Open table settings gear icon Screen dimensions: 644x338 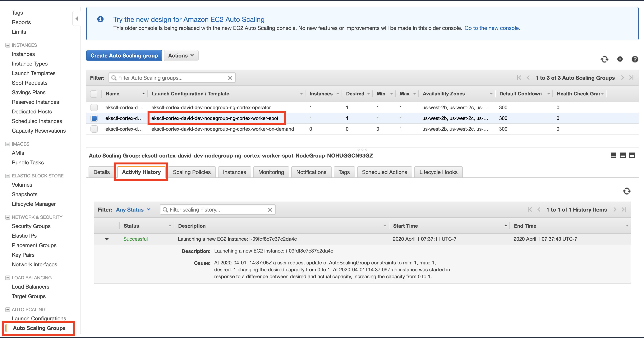click(x=620, y=59)
